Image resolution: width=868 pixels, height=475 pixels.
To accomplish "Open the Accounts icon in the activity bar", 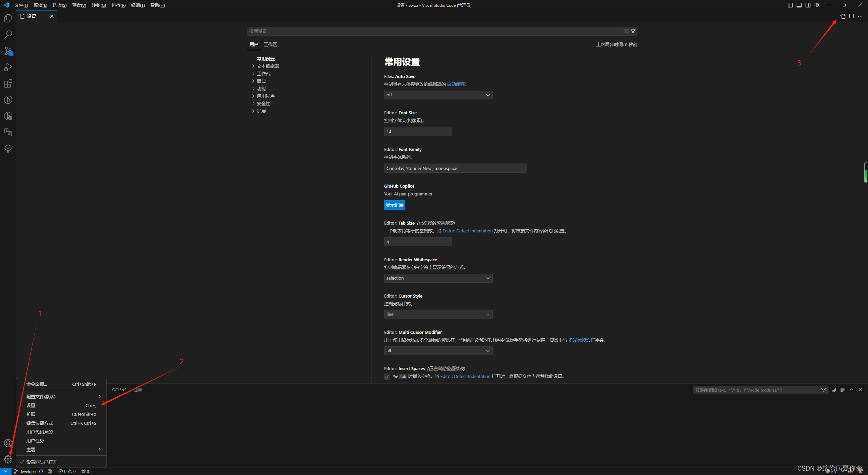I will point(8,443).
